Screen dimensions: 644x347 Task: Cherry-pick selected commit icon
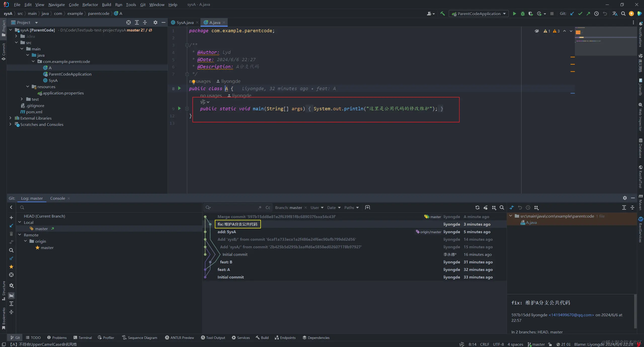coord(486,207)
